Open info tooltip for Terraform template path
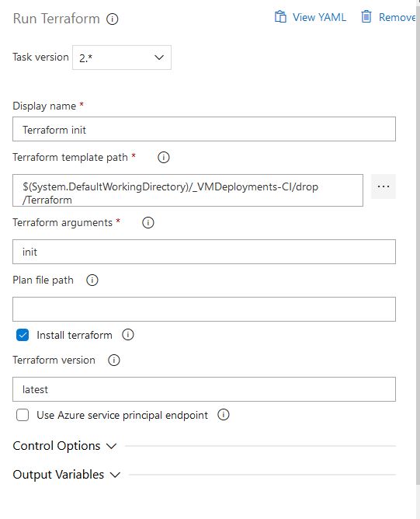 click(x=163, y=157)
